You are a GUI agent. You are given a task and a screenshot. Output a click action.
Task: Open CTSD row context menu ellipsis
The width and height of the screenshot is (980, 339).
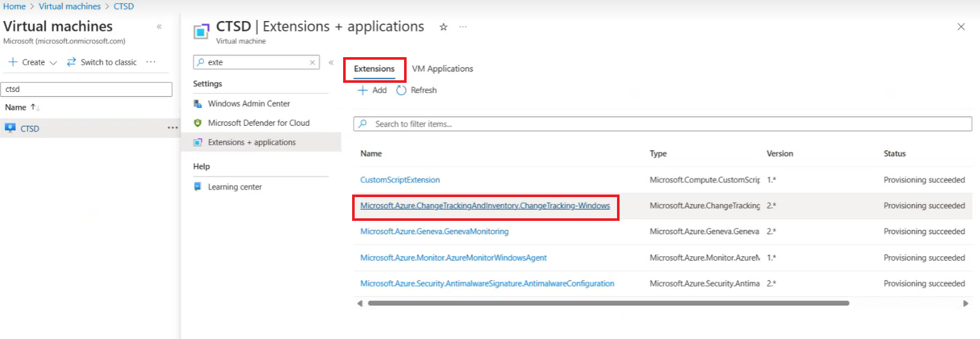(x=173, y=128)
